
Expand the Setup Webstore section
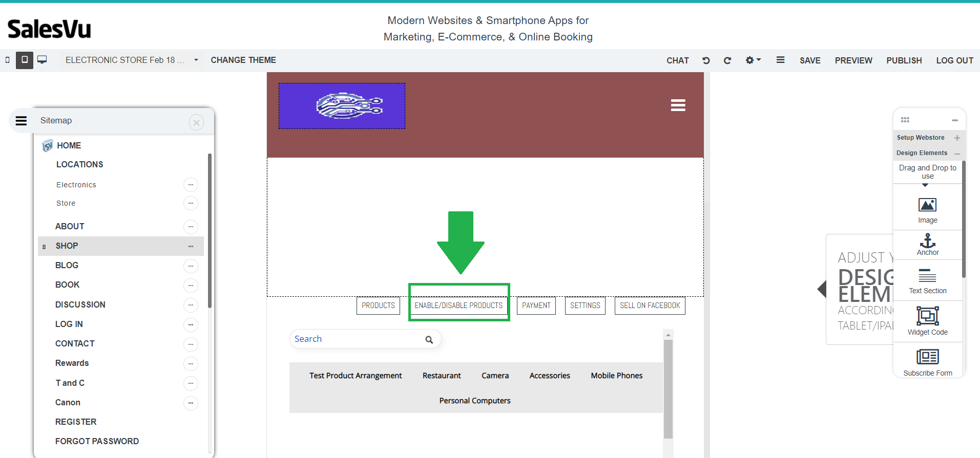[956, 138]
